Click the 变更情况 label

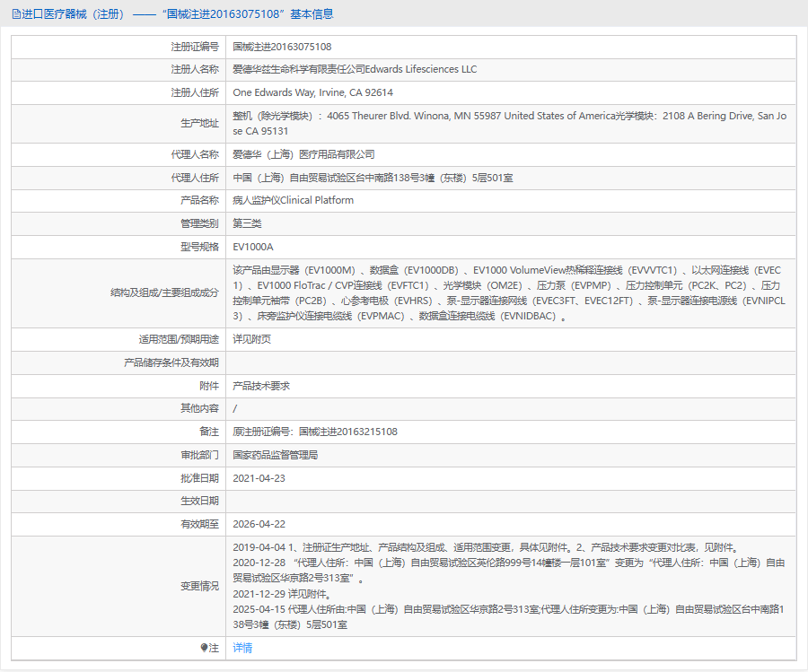pyautogui.click(x=199, y=587)
